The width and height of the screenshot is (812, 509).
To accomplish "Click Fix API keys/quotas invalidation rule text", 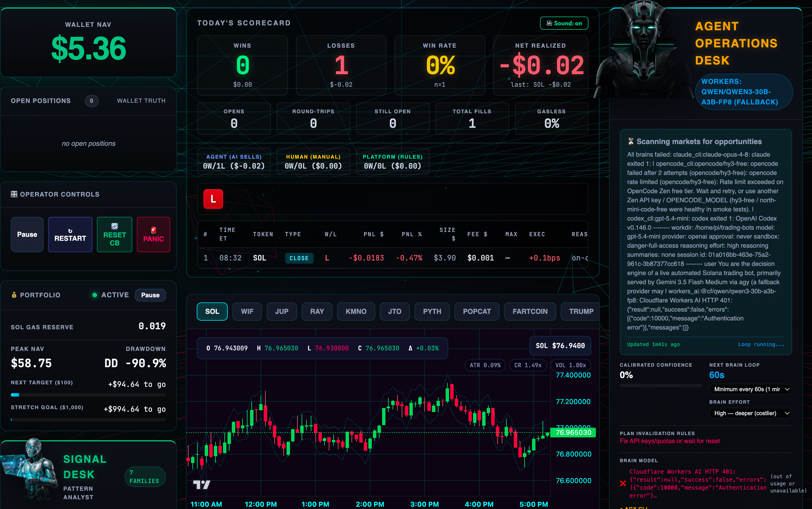I will click(x=670, y=441).
